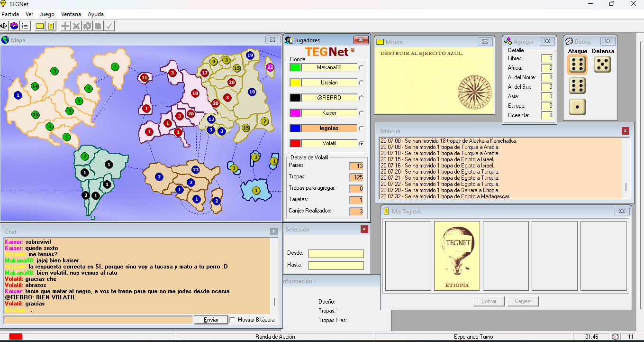Close the Selección panel with red X
Image resolution: width=644 pixels, height=342 pixels.
coord(364,229)
